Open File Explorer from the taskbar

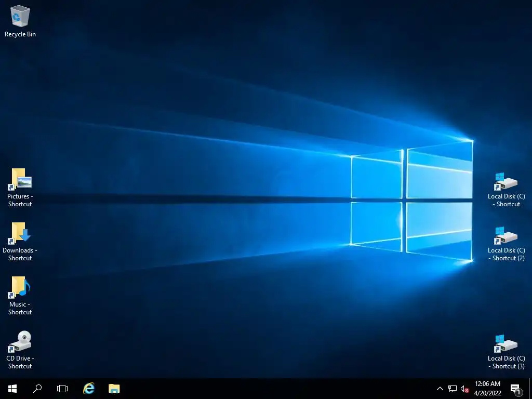click(114, 389)
